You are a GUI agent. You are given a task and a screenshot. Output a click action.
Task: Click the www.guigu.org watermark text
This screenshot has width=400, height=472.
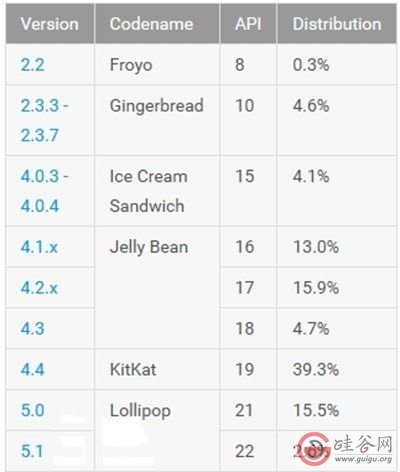click(363, 459)
